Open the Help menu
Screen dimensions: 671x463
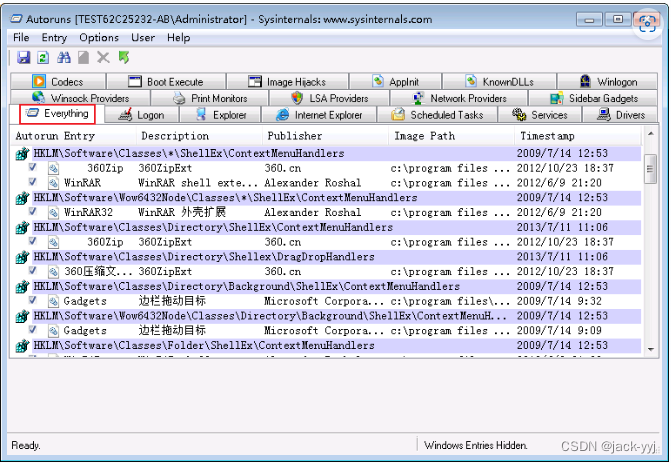tap(178, 38)
